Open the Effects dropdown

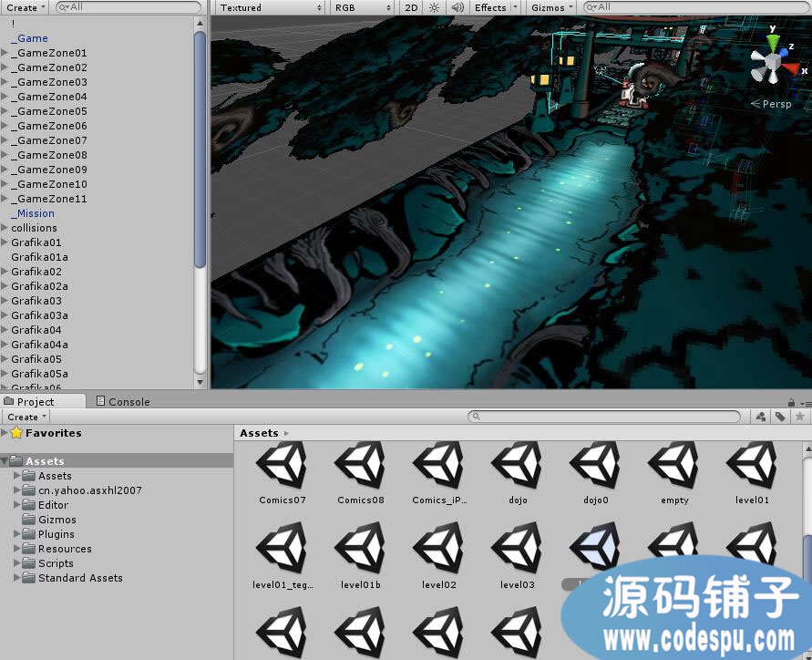496,7
